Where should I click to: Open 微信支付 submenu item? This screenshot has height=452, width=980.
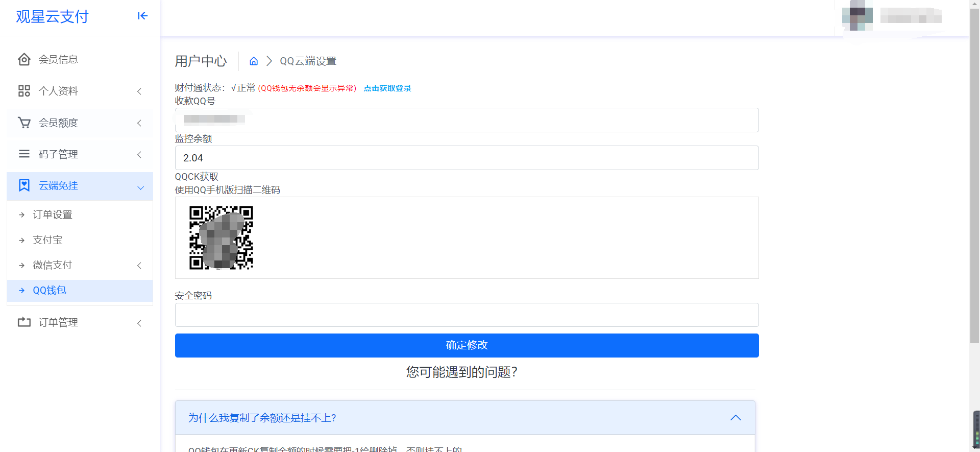[x=80, y=265]
